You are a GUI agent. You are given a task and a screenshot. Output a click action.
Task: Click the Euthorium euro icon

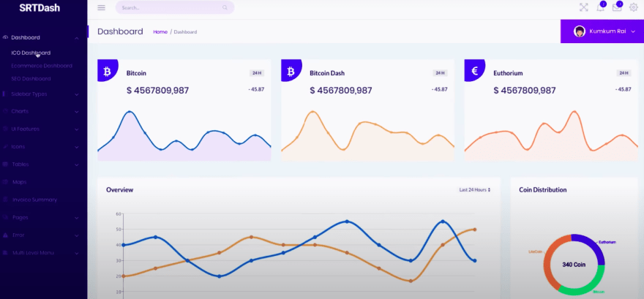[x=474, y=72]
